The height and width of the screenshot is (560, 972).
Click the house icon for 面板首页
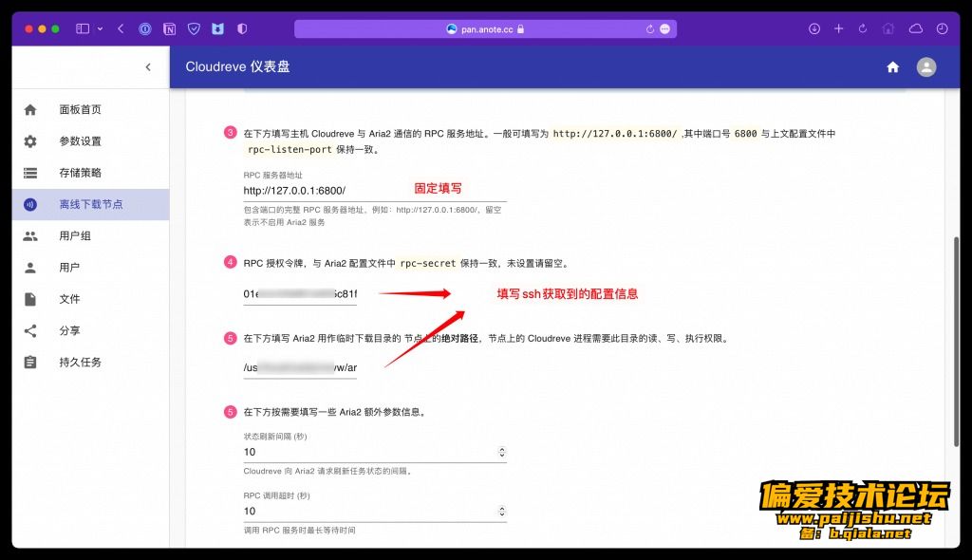[29, 110]
